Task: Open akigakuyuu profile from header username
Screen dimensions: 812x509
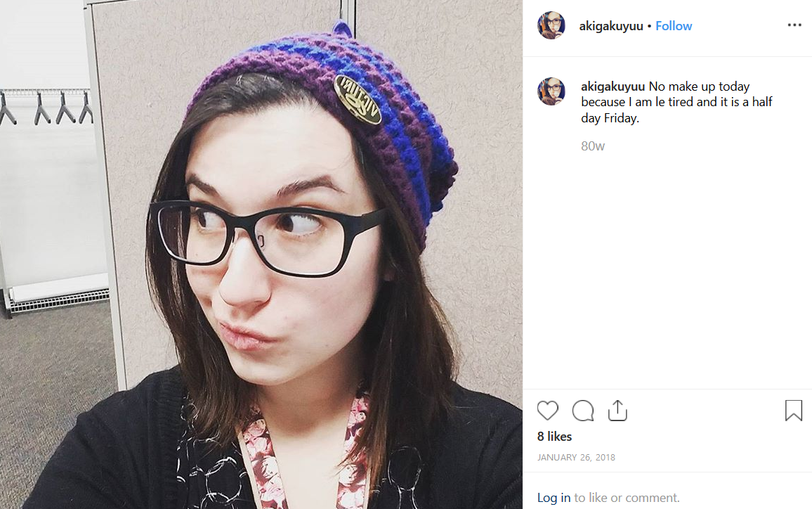Action: (611, 26)
